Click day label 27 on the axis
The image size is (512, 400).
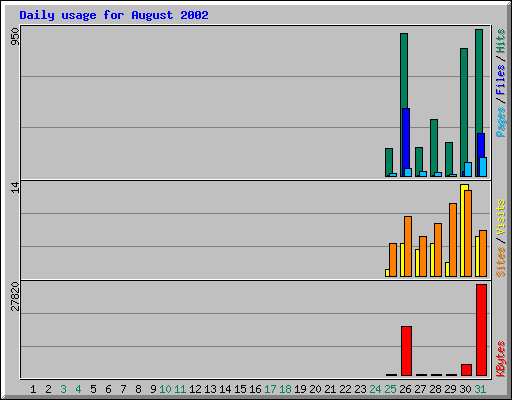[420, 389]
